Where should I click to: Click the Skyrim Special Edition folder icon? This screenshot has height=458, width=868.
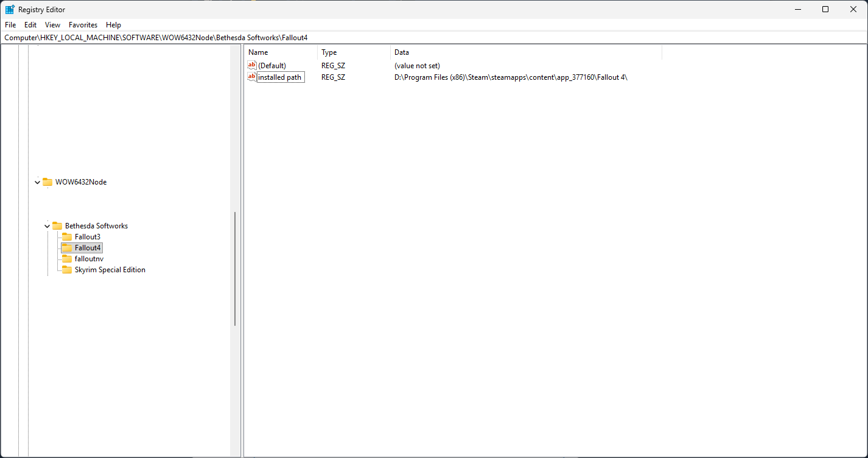point(67,270)
